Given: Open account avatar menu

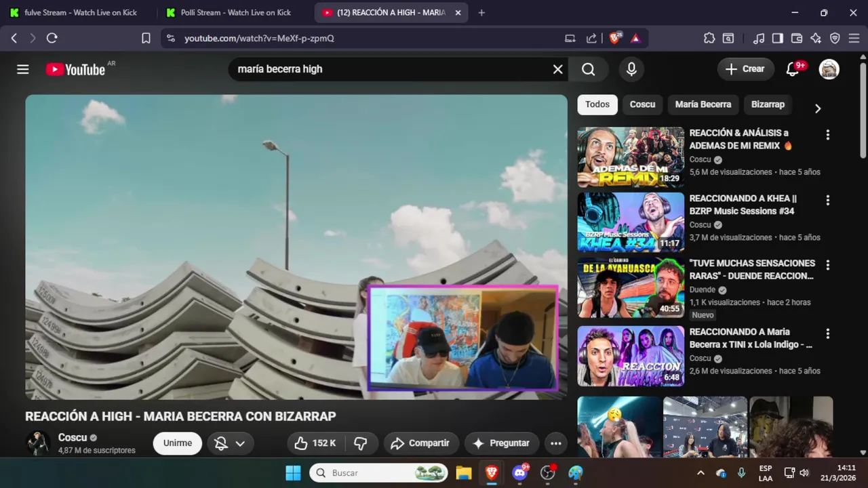Looking at the screenshot, I should point(829,68).
